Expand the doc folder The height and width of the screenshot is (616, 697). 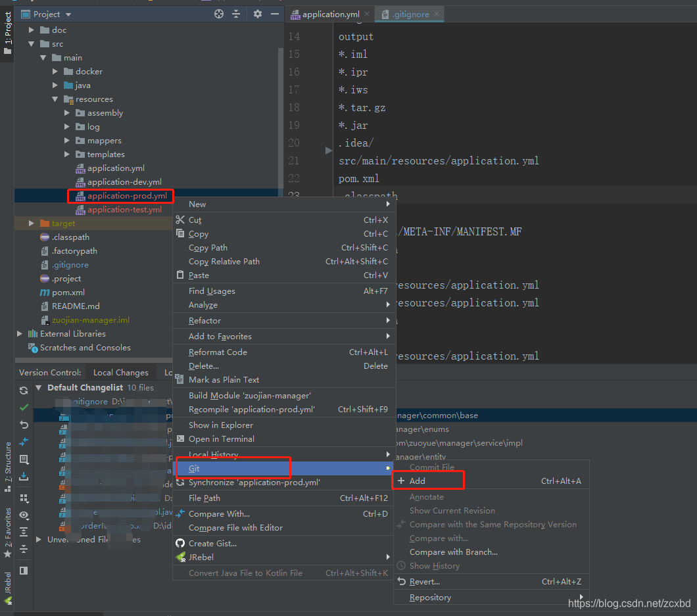pyautogui.click(x=31, y=30)
